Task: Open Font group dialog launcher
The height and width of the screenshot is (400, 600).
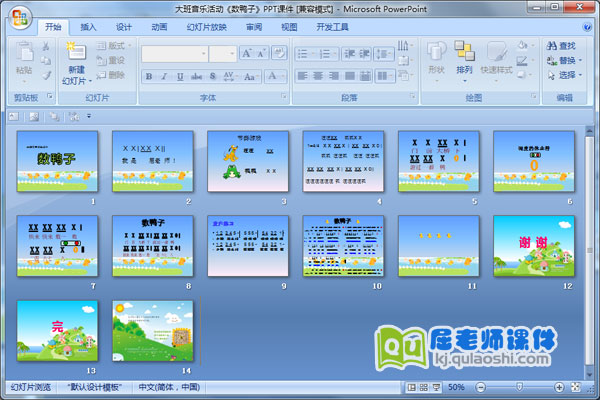Action: [284, 96]
